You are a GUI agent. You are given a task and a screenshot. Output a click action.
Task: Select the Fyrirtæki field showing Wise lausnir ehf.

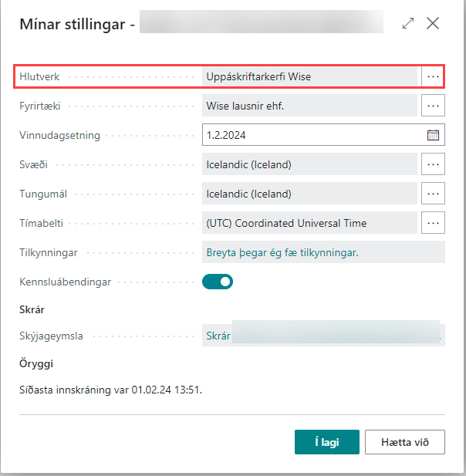click(x=309, y=106)
